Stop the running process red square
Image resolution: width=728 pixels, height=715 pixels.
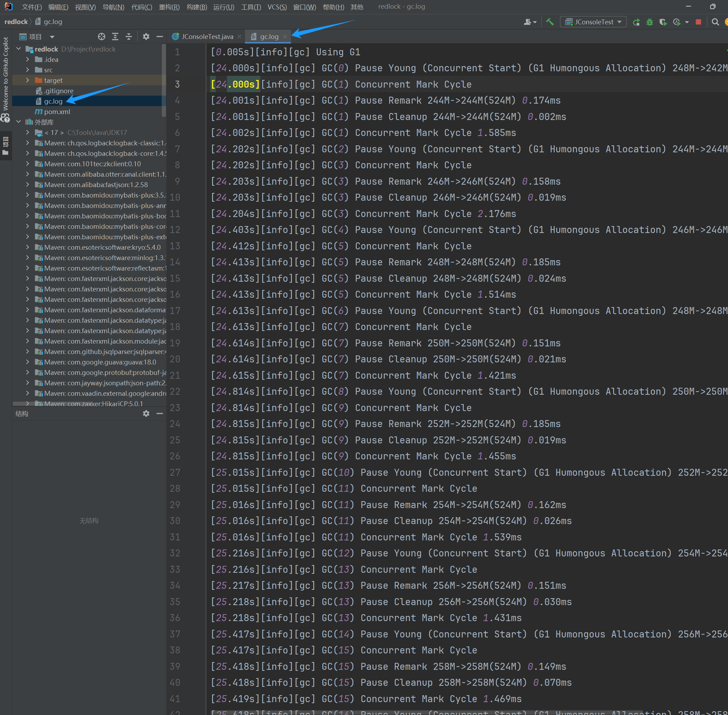(698, 22)
